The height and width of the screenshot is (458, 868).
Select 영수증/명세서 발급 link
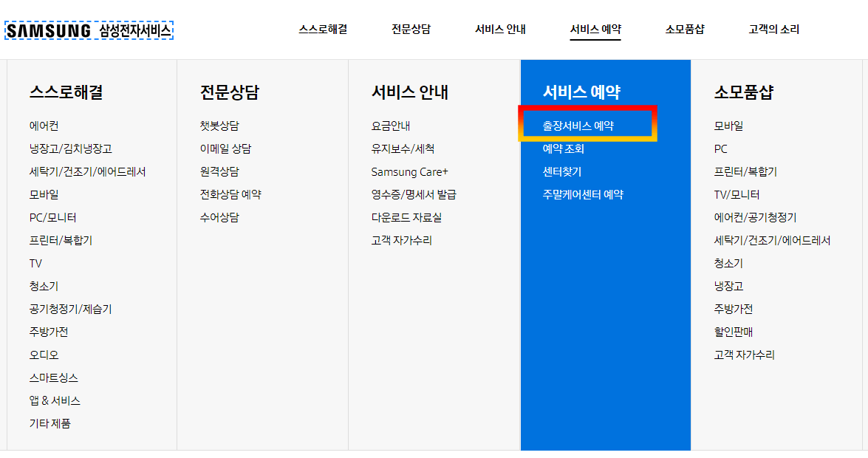coord(414,194)
